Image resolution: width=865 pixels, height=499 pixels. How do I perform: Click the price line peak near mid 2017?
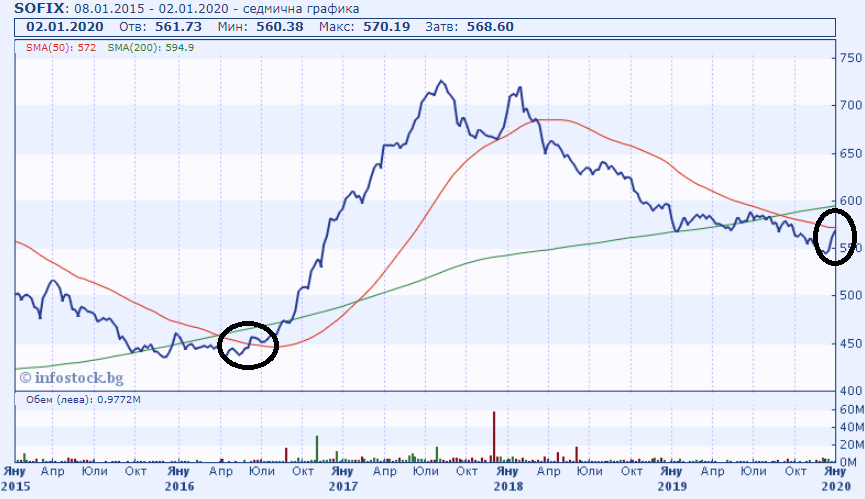tap(441, 82)
